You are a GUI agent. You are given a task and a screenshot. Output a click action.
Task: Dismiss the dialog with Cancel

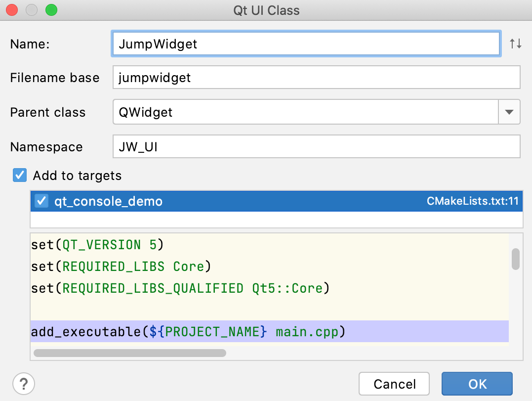coord(394,384)
